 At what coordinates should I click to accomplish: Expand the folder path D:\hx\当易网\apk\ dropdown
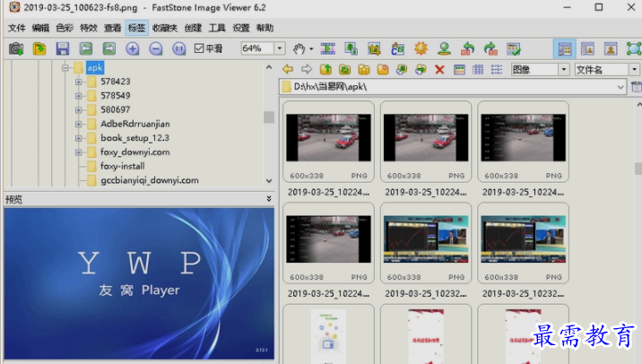[x=620, y=87]
